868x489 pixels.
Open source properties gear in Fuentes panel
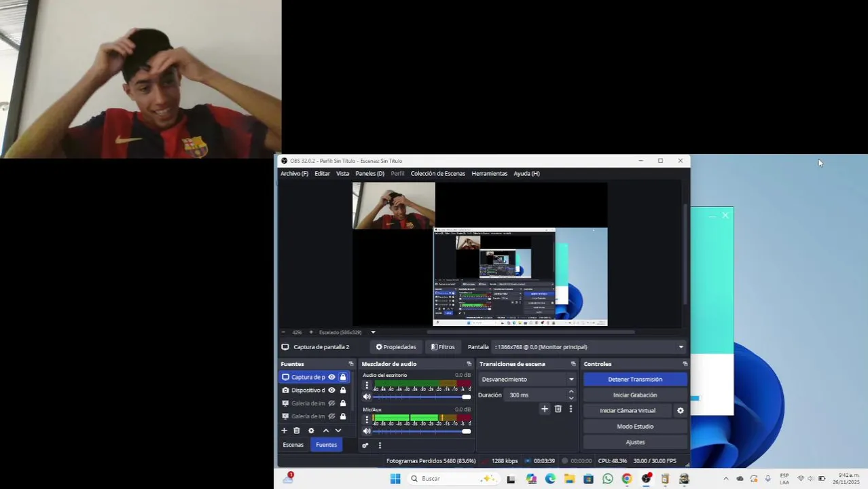click(x=311, y=431)
